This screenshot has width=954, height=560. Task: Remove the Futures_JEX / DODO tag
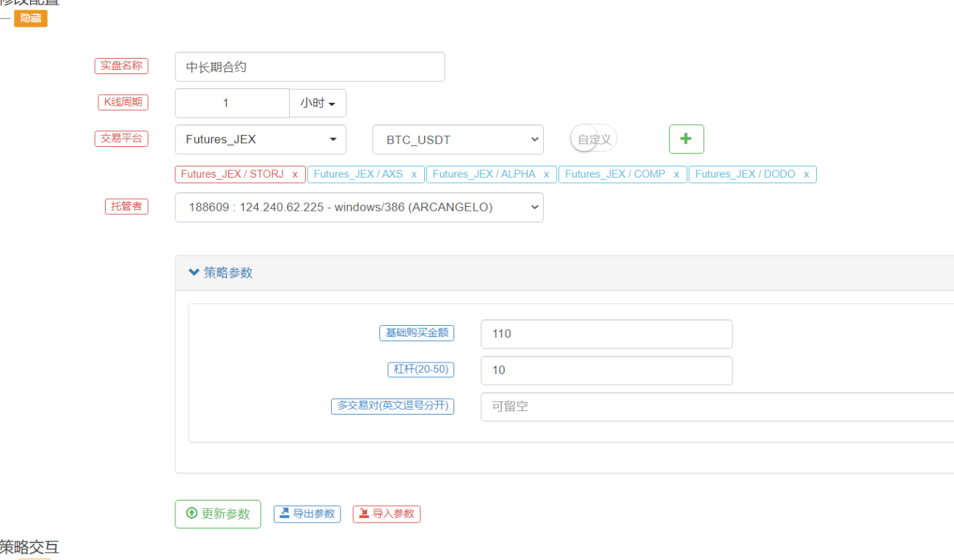point(806,174)
